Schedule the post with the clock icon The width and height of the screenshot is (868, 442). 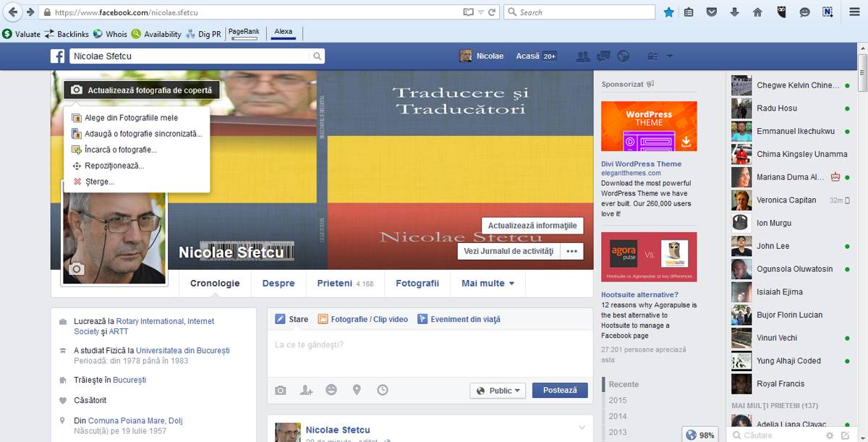383,390
